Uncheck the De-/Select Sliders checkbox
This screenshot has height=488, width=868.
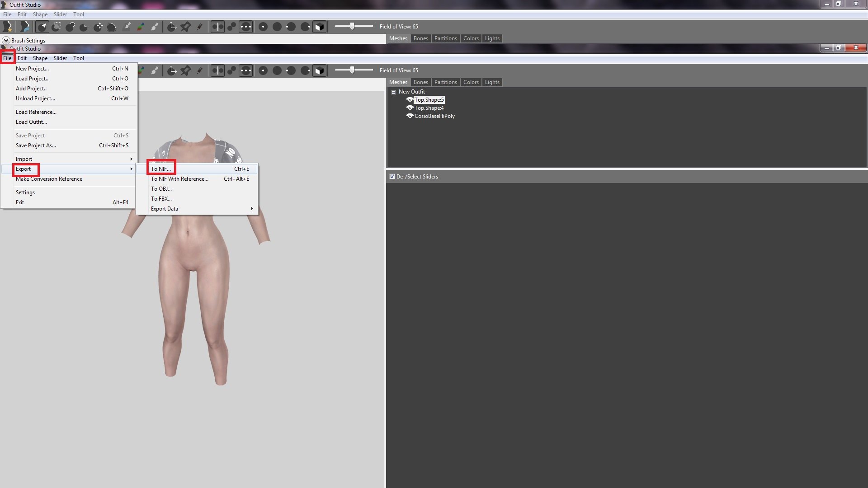tap(392, 177)
